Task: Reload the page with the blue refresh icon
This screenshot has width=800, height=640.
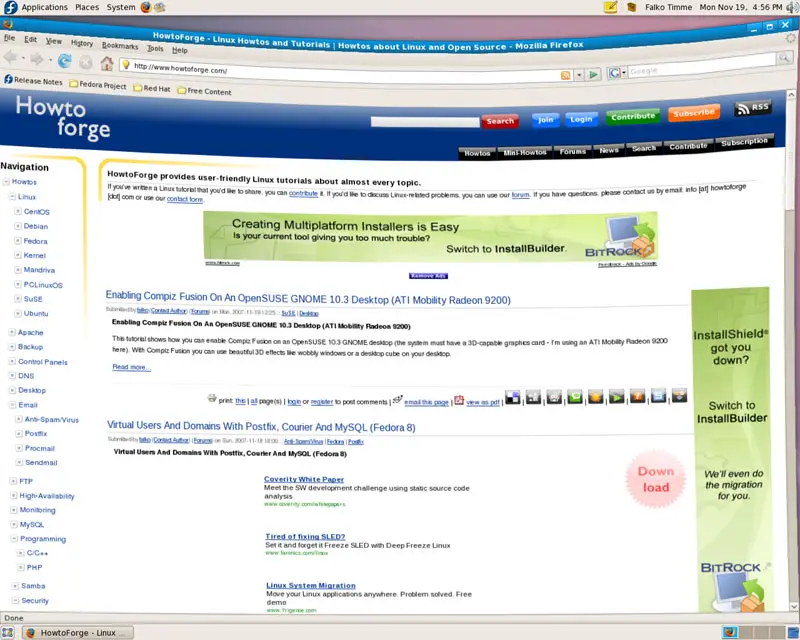Action: pos(64,61)
